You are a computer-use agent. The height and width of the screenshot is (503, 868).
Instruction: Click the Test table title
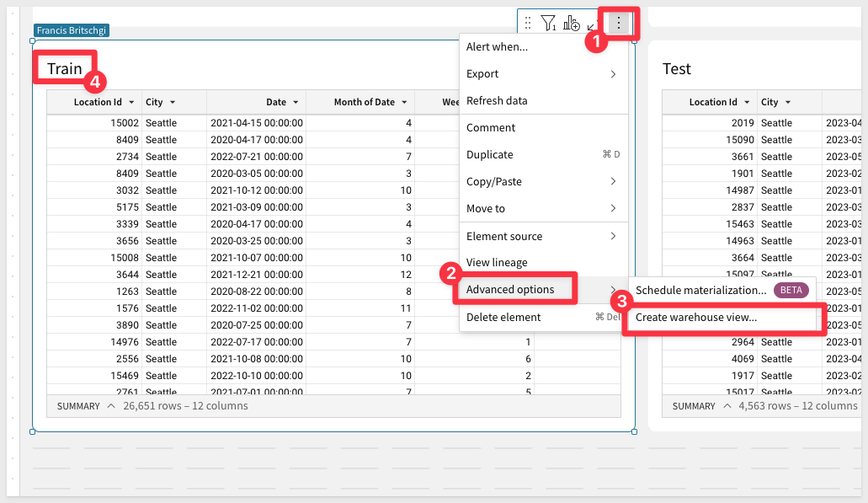click(x=677, y=69)
